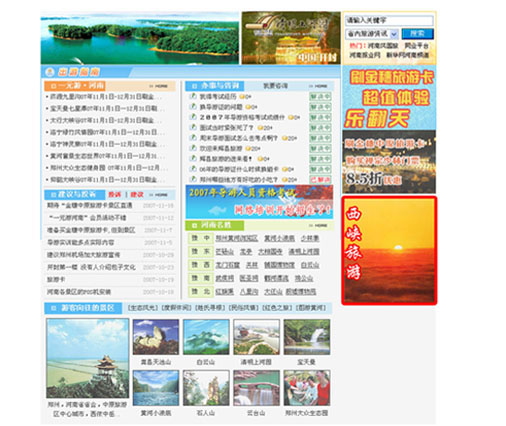Click 已解决 red status icon in last row
The height and width of the screenshot is (426, 506).
coord(320,180)
